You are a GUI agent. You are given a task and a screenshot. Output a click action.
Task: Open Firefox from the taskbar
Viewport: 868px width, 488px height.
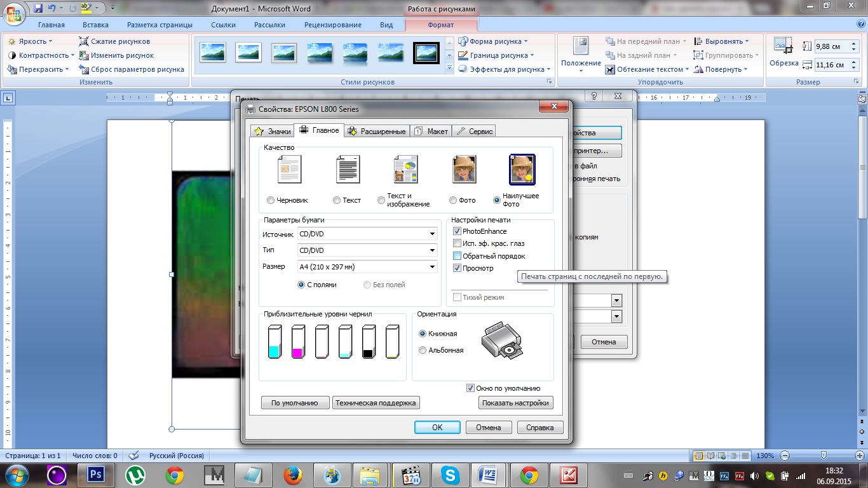[x=293, y=475]
